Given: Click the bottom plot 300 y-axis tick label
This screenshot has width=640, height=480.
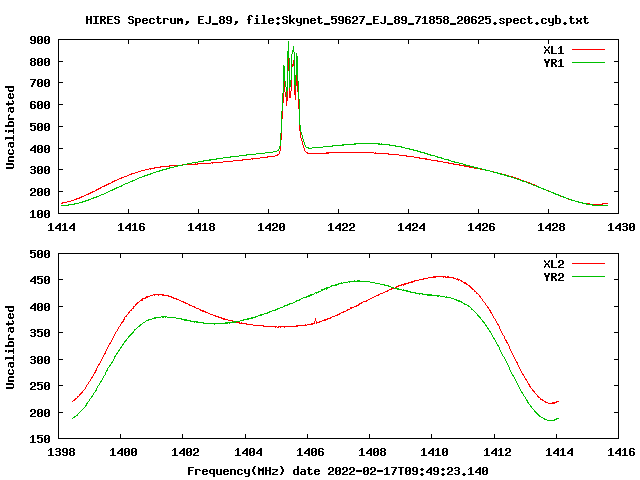Looking at the screenshot, I should [40, 360].
